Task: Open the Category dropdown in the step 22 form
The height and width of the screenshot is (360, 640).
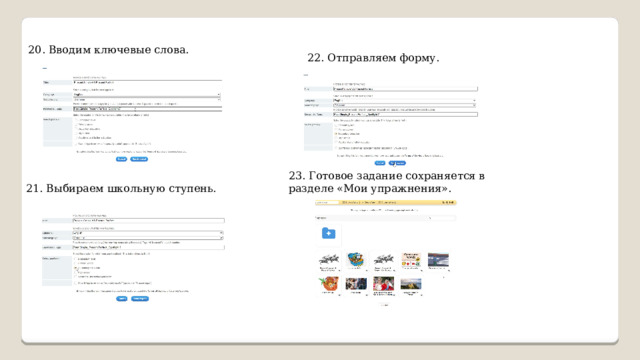Action: point(404,100)
